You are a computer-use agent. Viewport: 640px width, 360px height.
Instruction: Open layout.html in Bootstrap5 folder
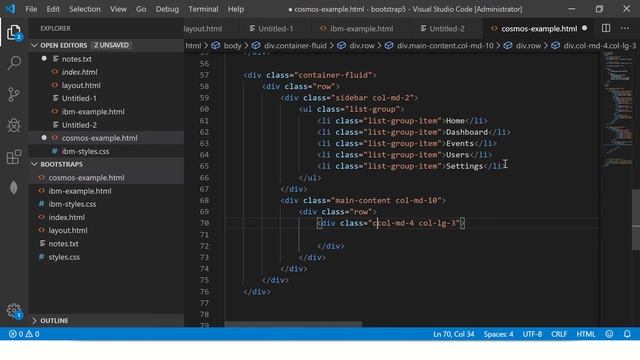(x=68, y=230)
